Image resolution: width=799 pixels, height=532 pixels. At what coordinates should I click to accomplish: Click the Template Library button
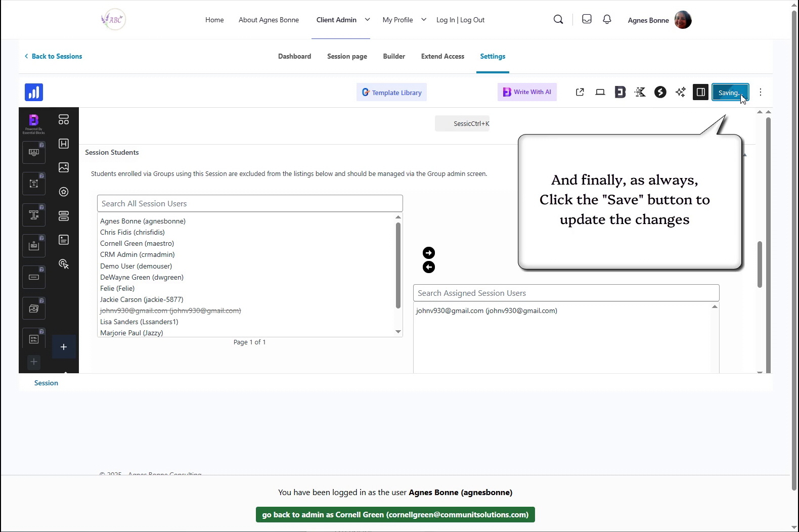pos(391,93)
